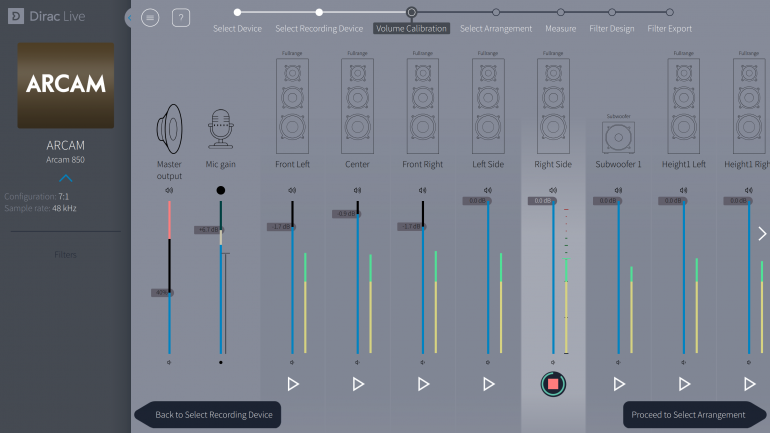
Task: Collapse the left sidebar panel arrow
Action: click(x=130, y=18)
